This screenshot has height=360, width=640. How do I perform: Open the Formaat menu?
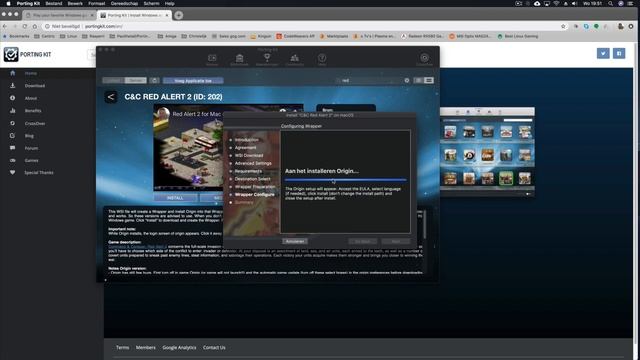coord(97,3)
